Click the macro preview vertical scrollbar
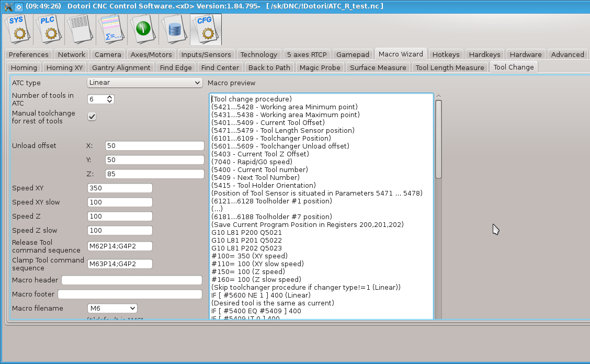 coord(438,139)
